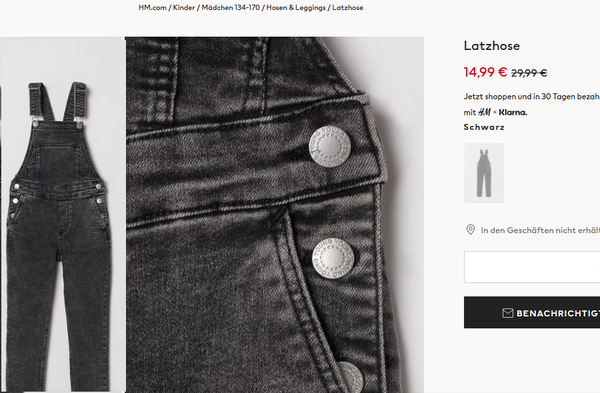The width and height of the screenshot is (600, 393).
Task: Click the red 14,99 € sale price
Action: pos(485,72)
